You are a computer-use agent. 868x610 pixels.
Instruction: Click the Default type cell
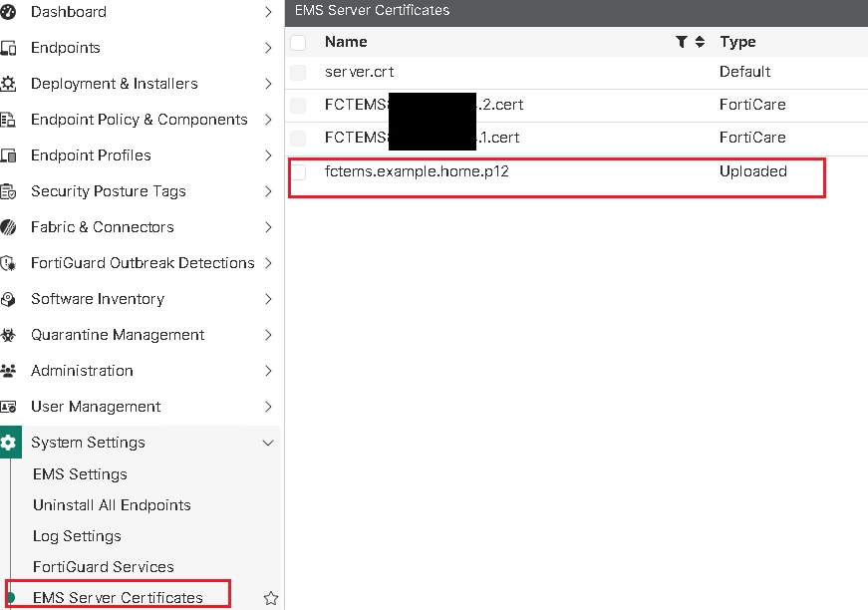745,72
